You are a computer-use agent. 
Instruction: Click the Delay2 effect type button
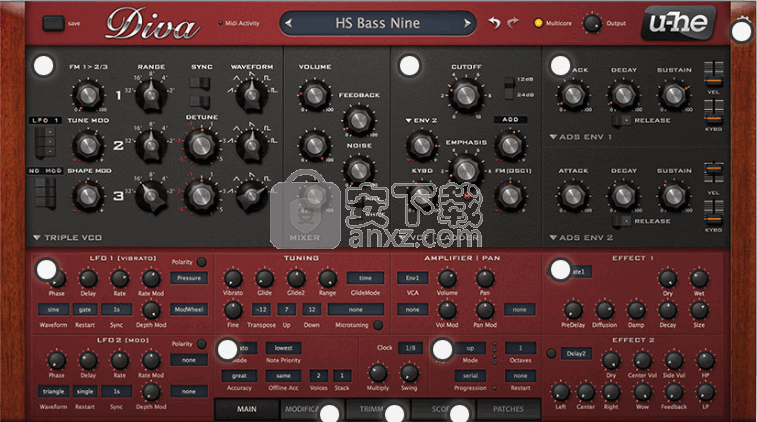point(575,353)
